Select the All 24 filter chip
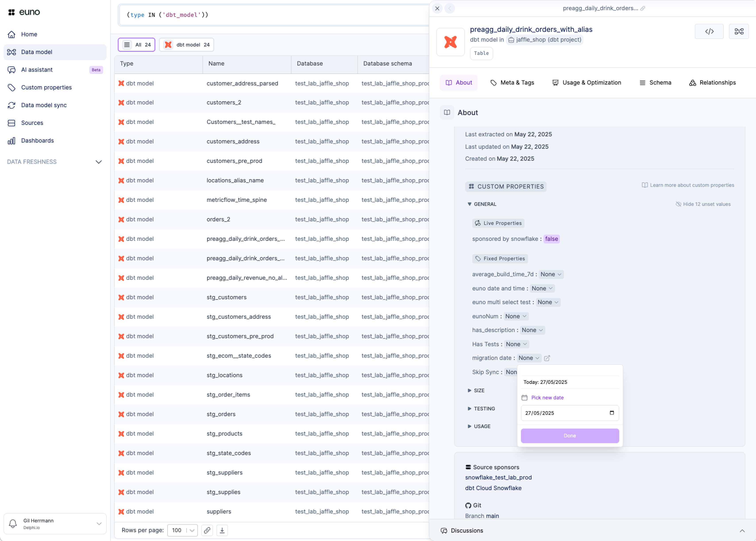This screenshot has height=541, width=756. (x=137, y=45)
